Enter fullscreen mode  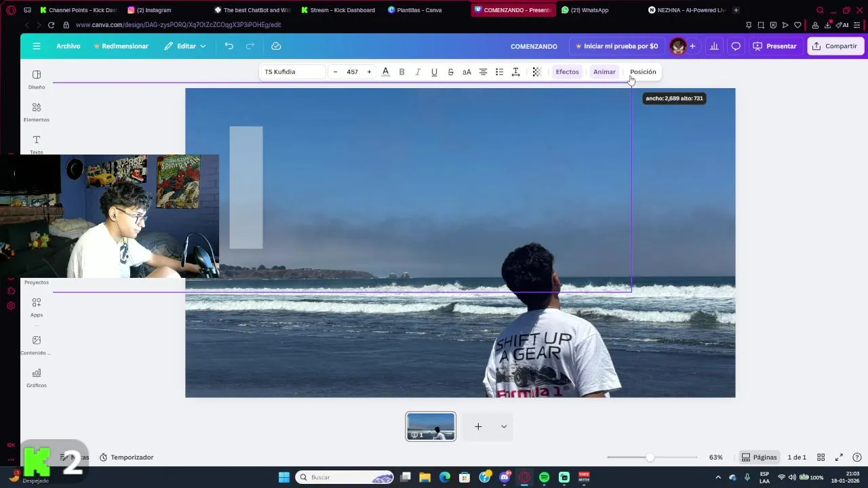tap(839, 457)
